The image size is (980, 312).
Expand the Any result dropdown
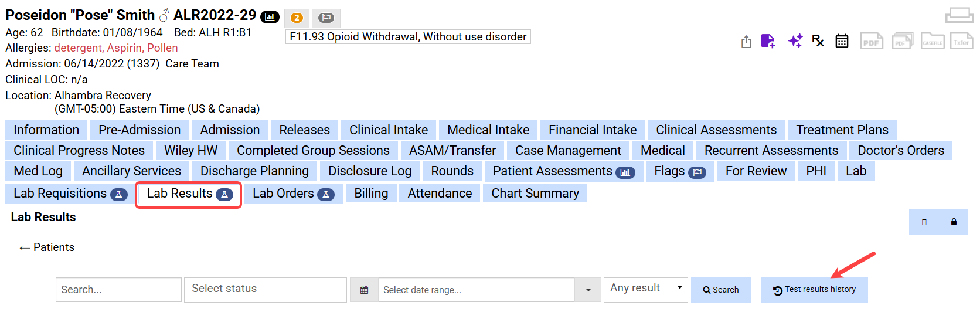645,289
